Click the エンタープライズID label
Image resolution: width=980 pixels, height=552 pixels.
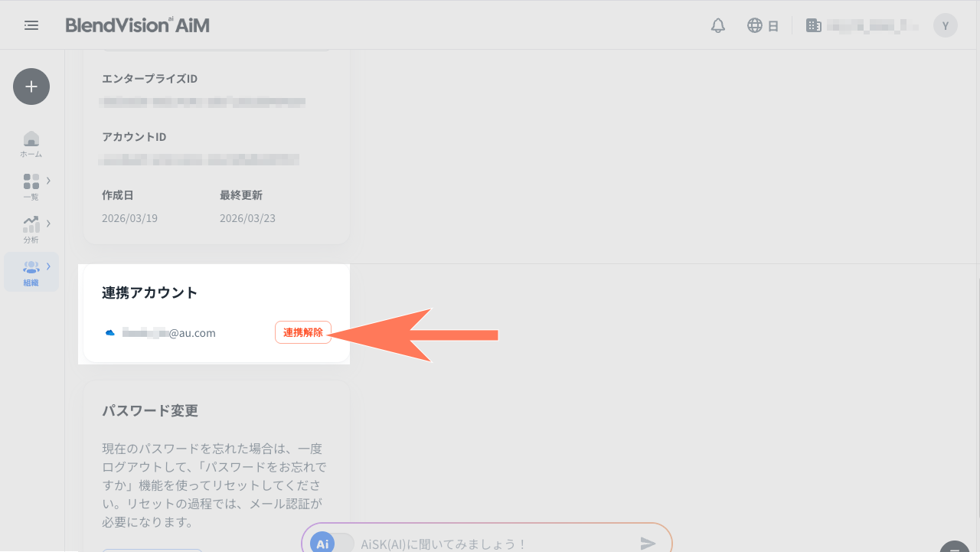(150, 79)
